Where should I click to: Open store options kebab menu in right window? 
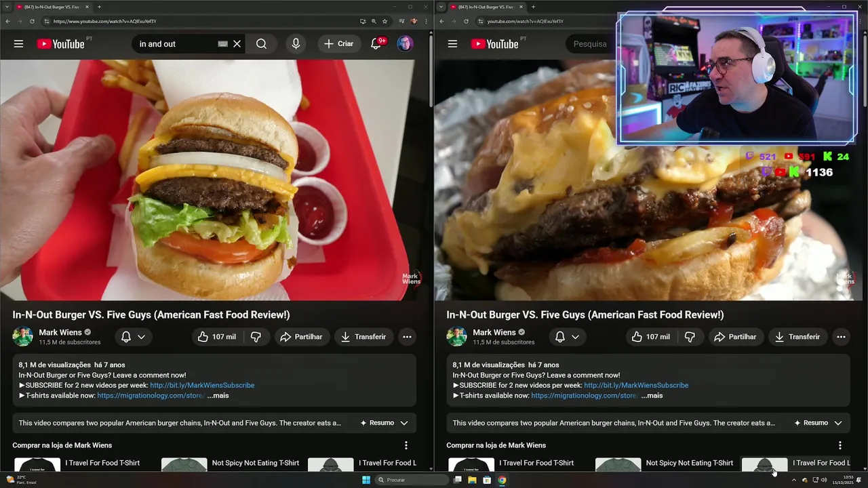click(x=840, y=445)
